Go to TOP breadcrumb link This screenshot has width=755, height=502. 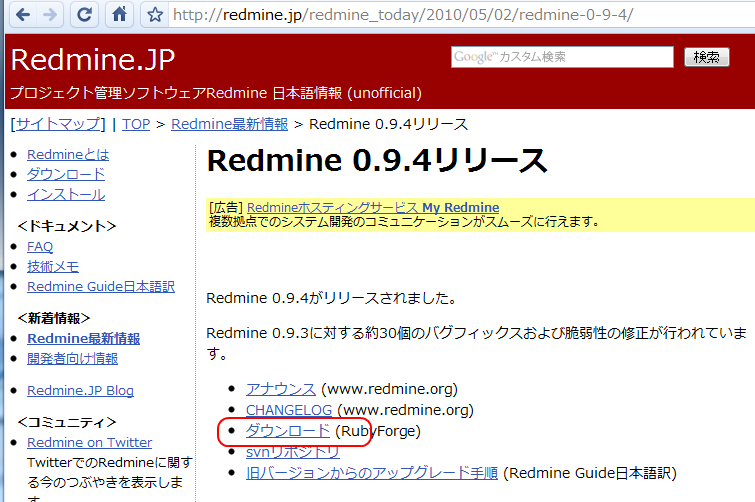[136, 124]
